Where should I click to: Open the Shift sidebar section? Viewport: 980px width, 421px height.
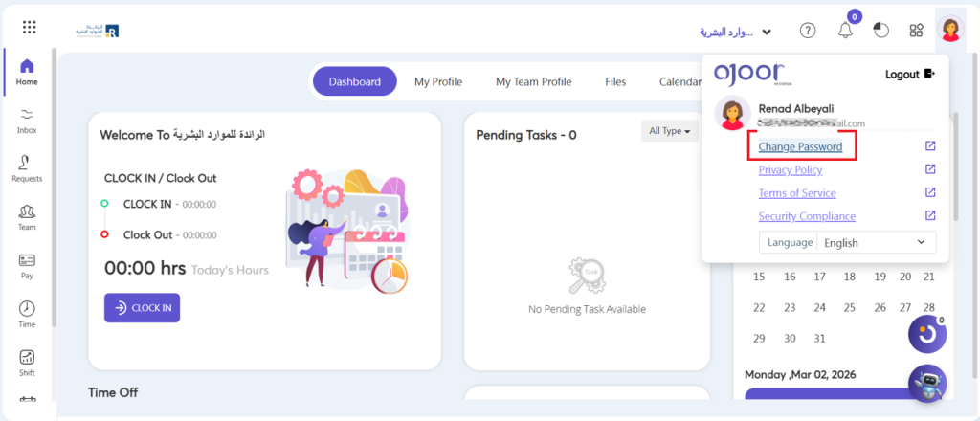pos(27,363)
